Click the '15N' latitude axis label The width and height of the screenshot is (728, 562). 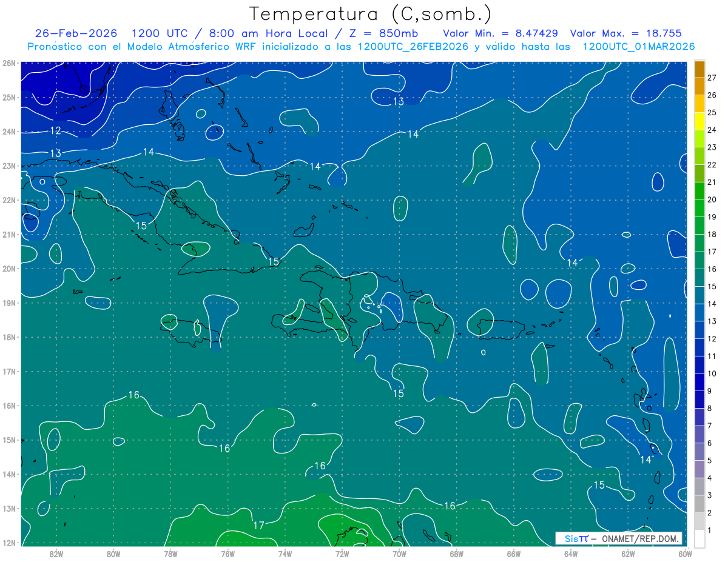click(x=9, y=440)
